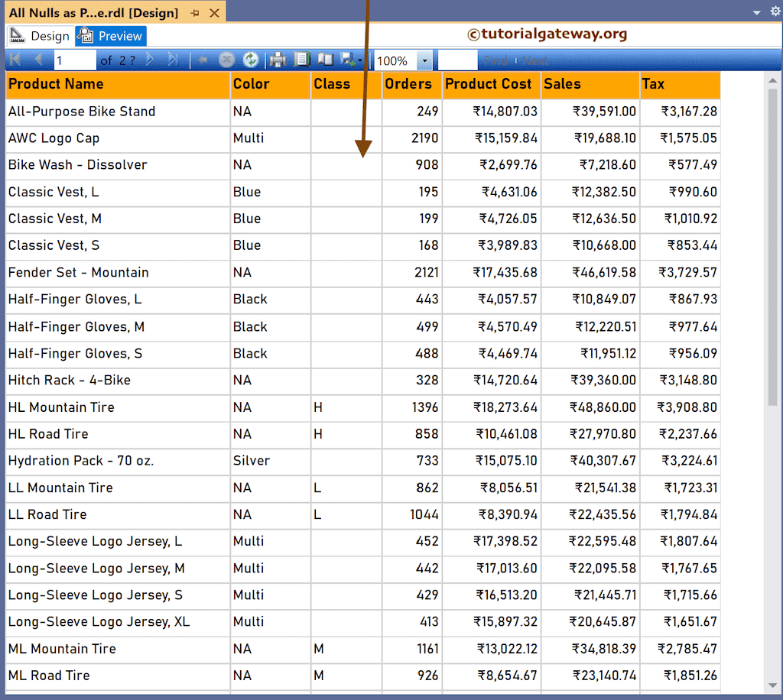Refresh the report data
The width and height of the screenshot is (783, 700).
pyautogui.click(x=252, y=60)
